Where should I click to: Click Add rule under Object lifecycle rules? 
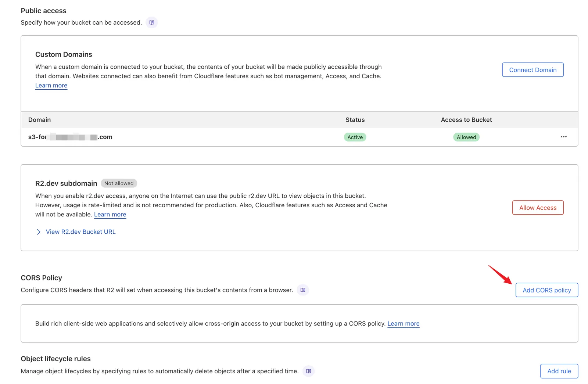(559, 371)
